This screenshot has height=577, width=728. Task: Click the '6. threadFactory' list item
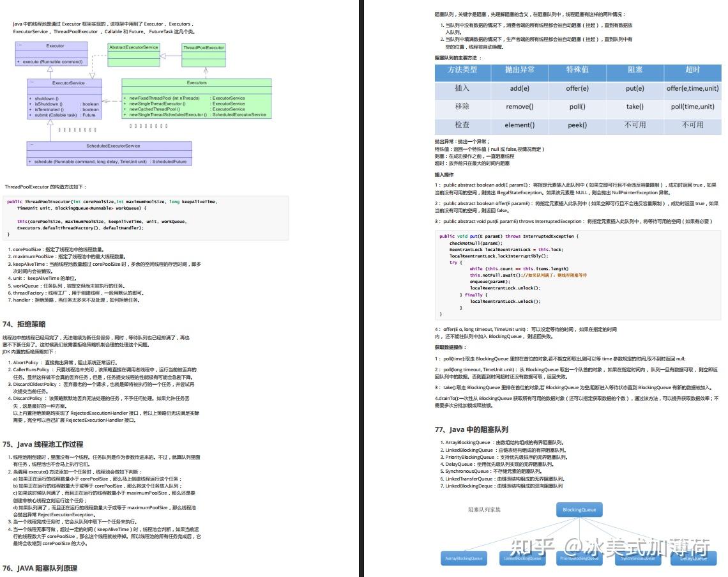[76, 293]
